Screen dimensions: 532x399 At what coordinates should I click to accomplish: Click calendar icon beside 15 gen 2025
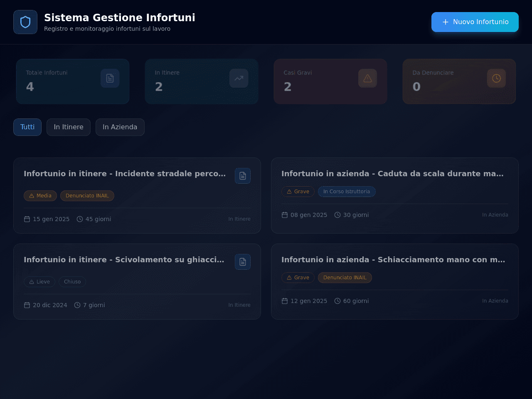[27, 219]
